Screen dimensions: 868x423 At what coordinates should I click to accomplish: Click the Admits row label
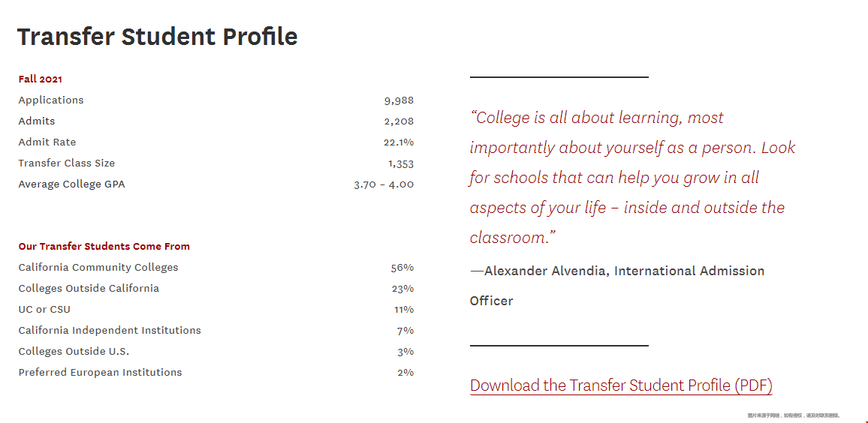(37, 121)
